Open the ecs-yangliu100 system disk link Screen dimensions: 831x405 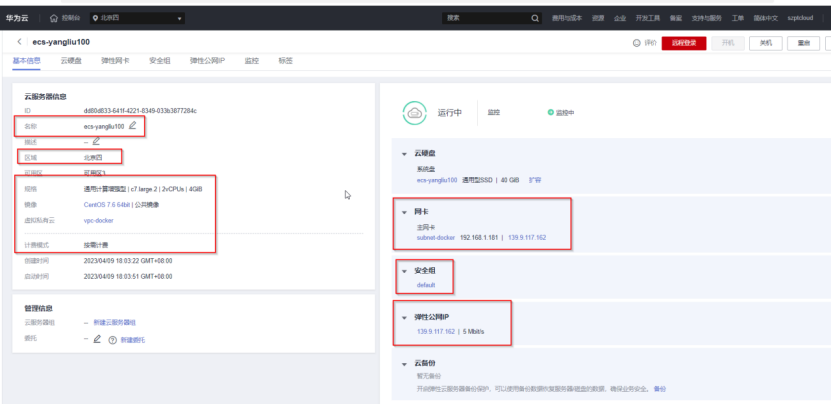pyautogui.click(x=437, y=180)
